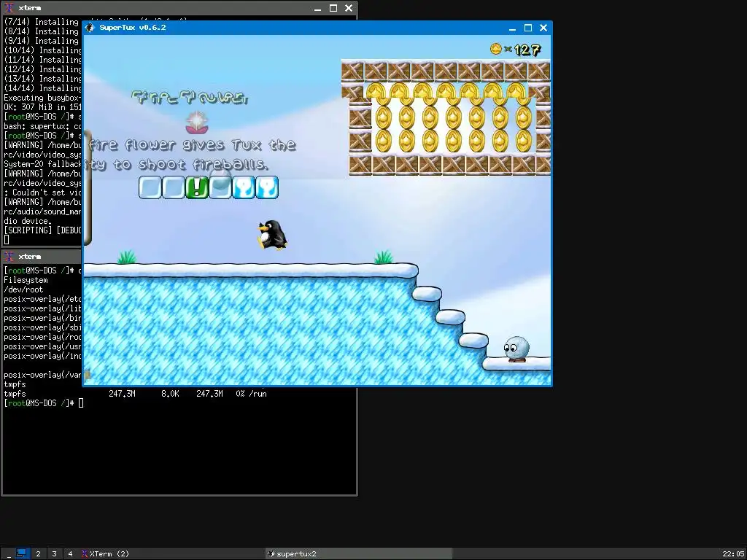Click the 127 coin count number
This screenshot has height=560, width=747.
[527, 50]
